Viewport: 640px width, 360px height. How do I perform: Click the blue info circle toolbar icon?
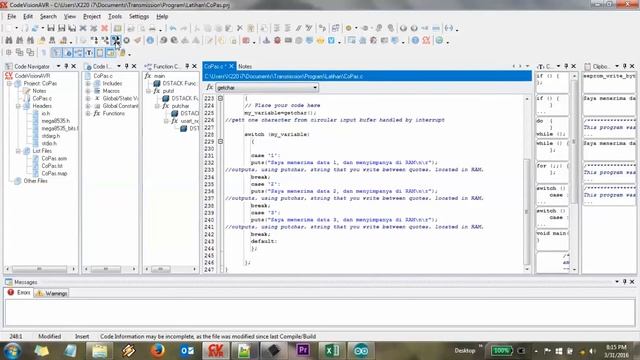click(150, 40)
